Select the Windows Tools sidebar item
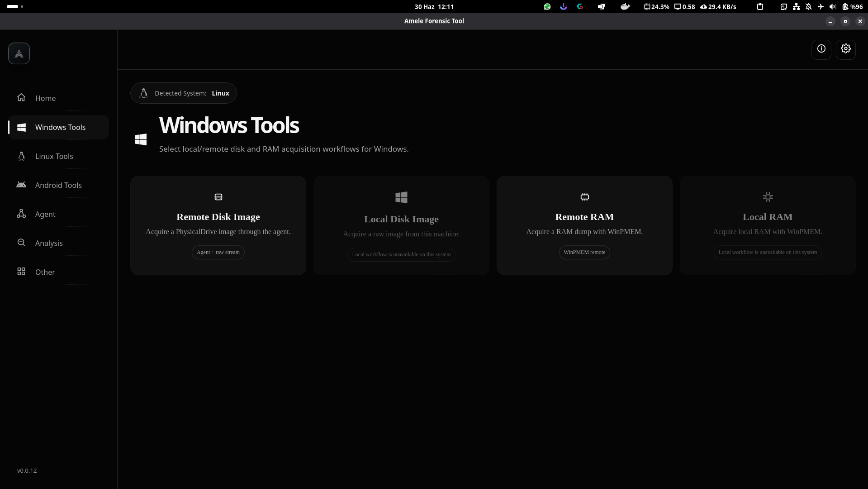This screenshot has width=868, height=489. tap(59, 127)
